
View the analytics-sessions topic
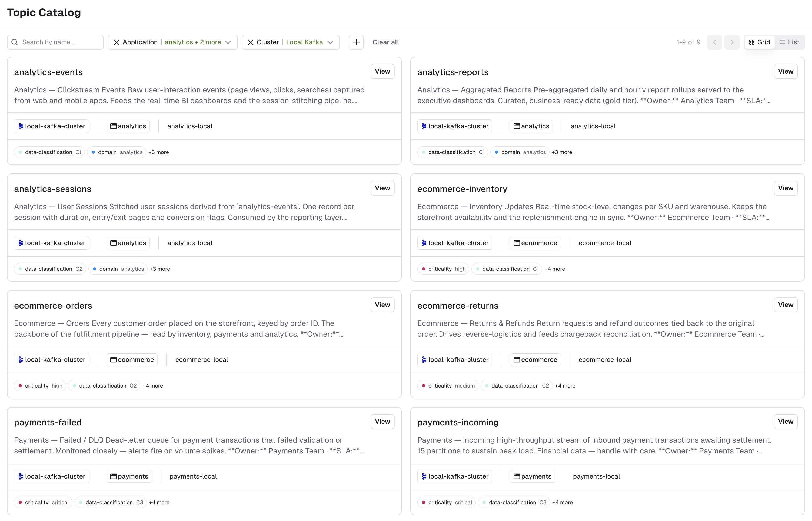(x=382, y=188)
